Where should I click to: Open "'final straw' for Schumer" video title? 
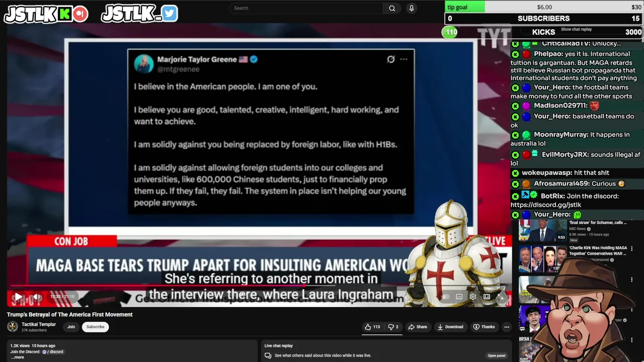click(597, 222)
